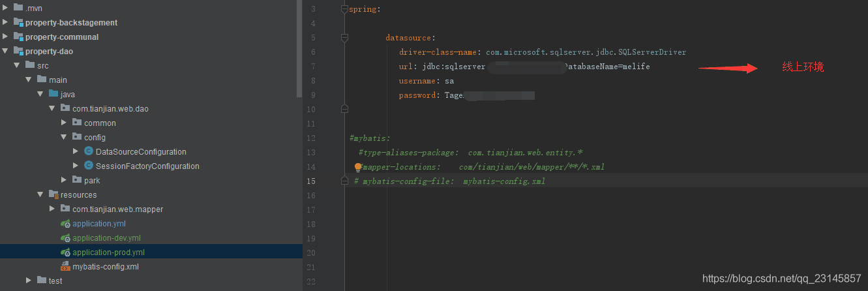Viewport: 868px width, 291px height.
Task: Open application.yml from the project tree
Action: 98,224
